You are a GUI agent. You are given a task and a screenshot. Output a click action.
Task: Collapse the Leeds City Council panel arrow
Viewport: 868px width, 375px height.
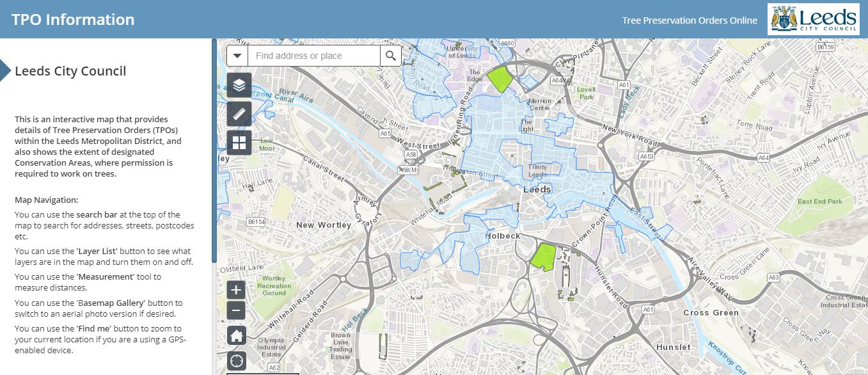(x=6, y=71)
